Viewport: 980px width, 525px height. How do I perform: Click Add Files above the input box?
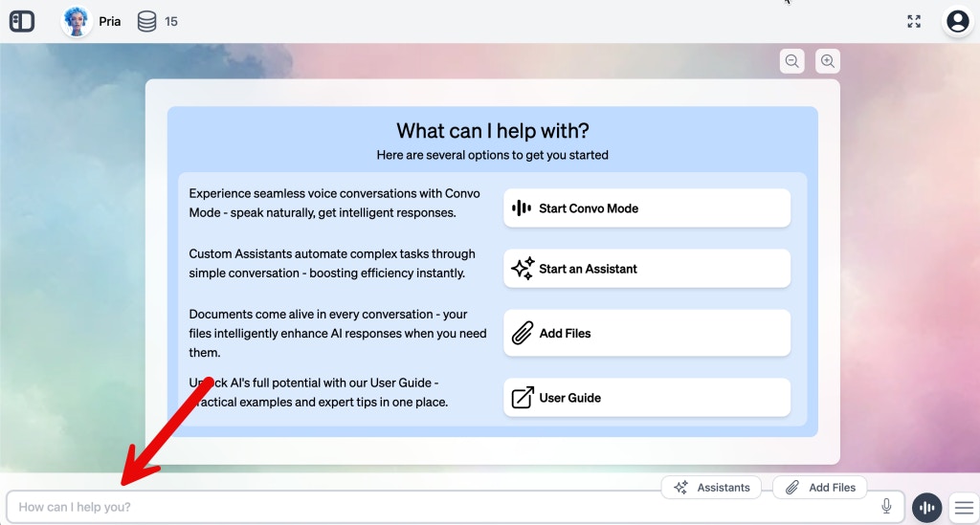[820, 488]
